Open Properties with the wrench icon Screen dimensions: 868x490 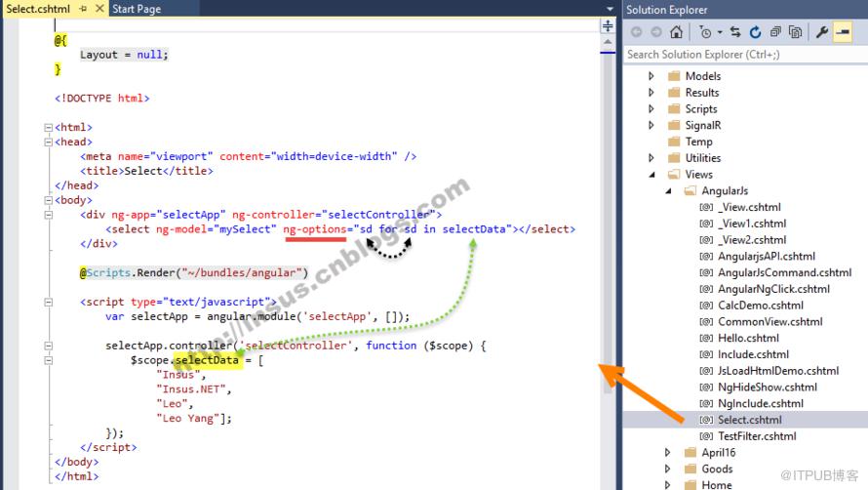(x=822, y=32)
